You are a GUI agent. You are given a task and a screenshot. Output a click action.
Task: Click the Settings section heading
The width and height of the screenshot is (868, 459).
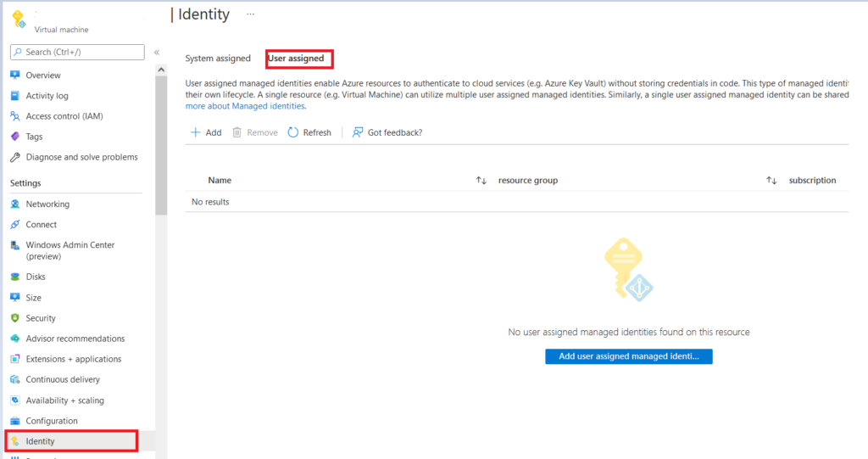point(25,183)
